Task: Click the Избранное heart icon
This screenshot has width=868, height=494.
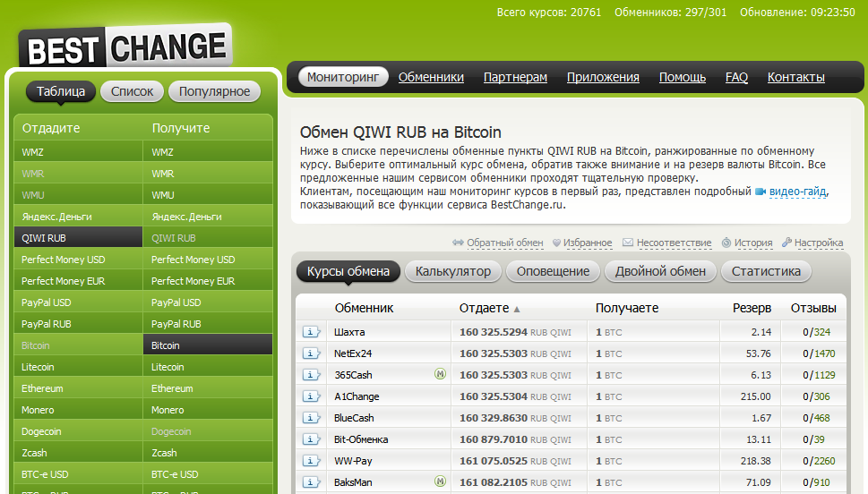Action: coord(557,243)
